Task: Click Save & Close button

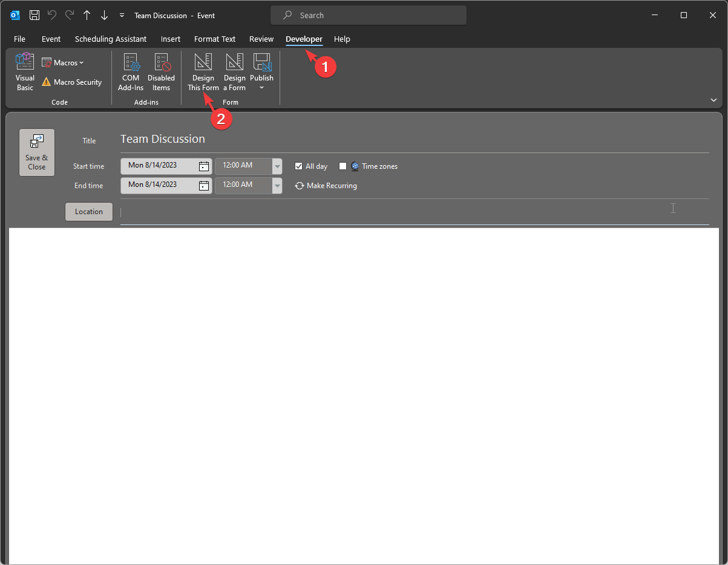Action: tap(37, 152)
